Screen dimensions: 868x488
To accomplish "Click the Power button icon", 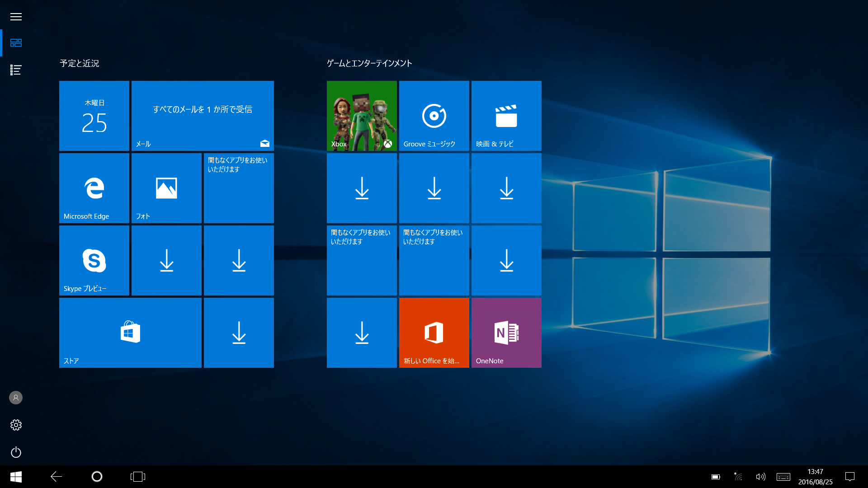I will coord(16,452).
